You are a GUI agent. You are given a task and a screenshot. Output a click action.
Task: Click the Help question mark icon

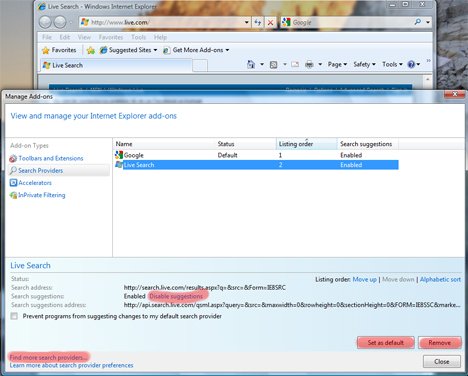[x=411, y=64]
